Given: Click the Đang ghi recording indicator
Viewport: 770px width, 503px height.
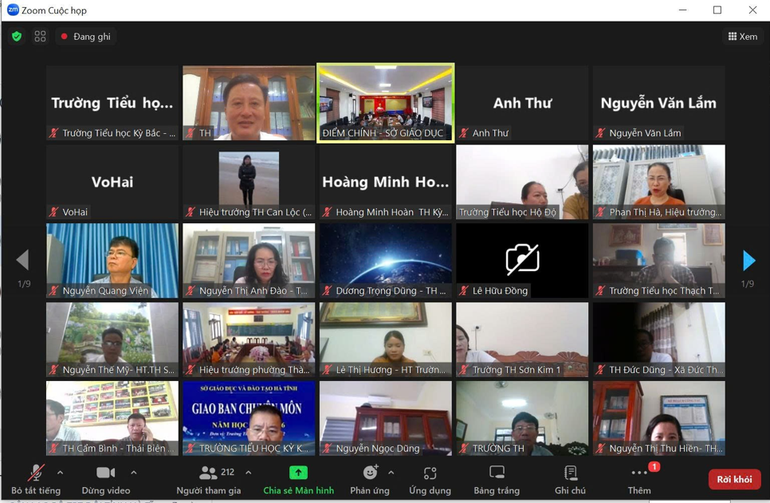Looking at the screenshot, I should coord(85,36).
